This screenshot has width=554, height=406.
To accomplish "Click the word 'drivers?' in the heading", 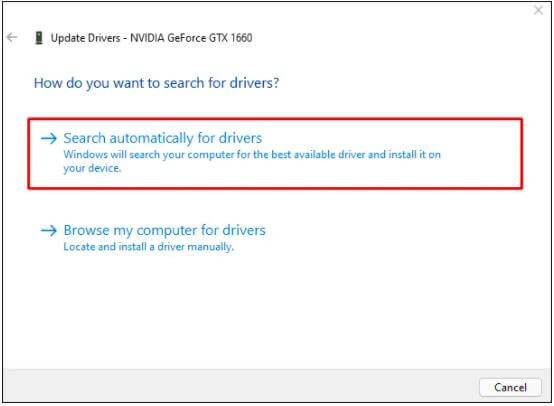I will click(x=254, y=83).
